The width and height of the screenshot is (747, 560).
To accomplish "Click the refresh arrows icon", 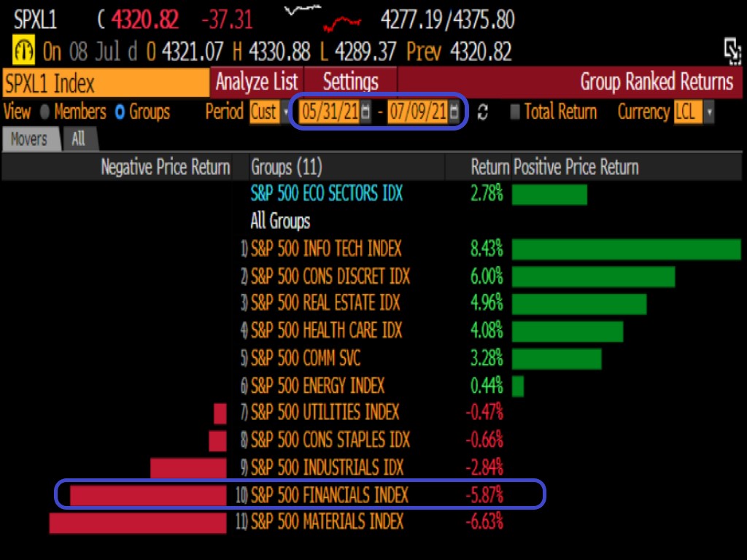I will pyautogui.click(x=482, y=112).
